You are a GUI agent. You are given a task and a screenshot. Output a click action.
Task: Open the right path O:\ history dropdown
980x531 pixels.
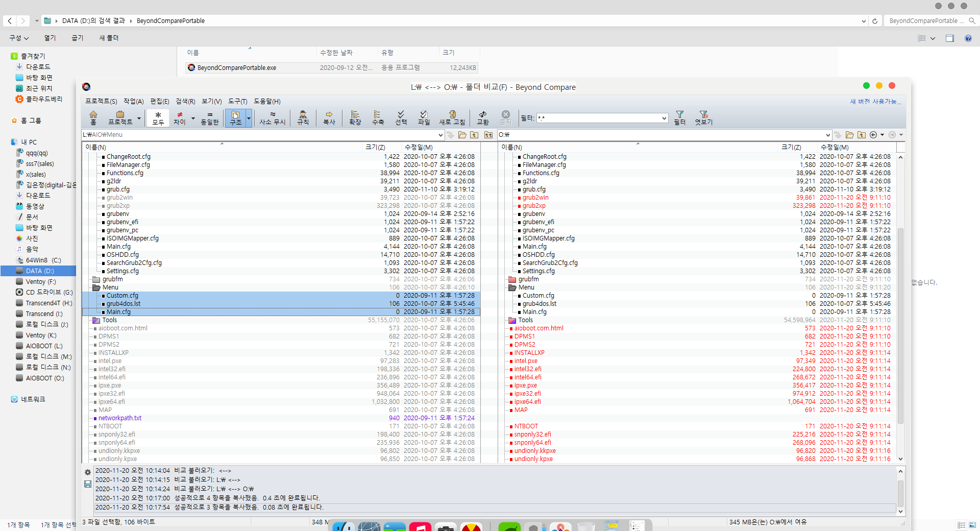tap(828, 135)
